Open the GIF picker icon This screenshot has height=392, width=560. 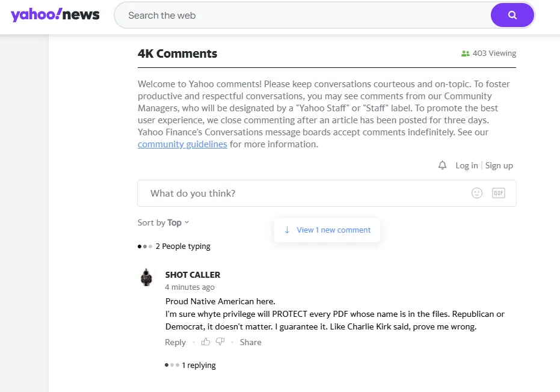(498, 193)
